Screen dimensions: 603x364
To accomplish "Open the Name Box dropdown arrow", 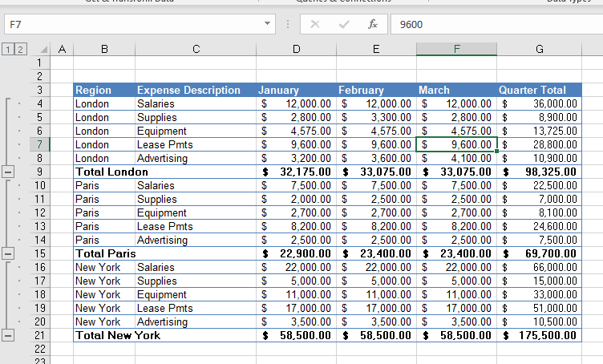I will (268, 24).
